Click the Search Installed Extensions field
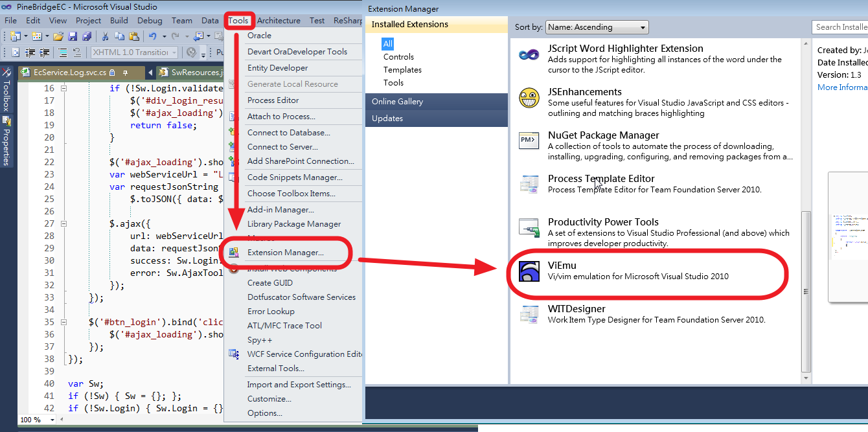The image size is (868, 432). [x=840, y=27]
